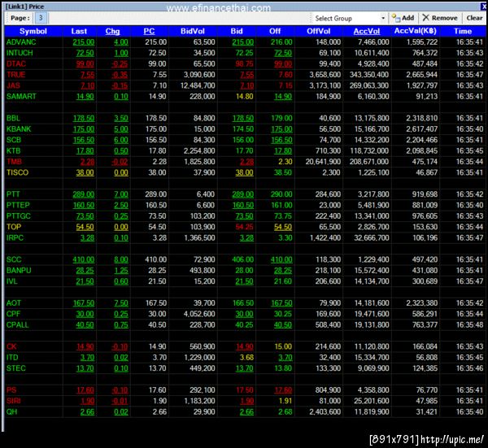The image size is (488, 448).
Task: Click QH time 16:35:40
Action: [469, 412]
